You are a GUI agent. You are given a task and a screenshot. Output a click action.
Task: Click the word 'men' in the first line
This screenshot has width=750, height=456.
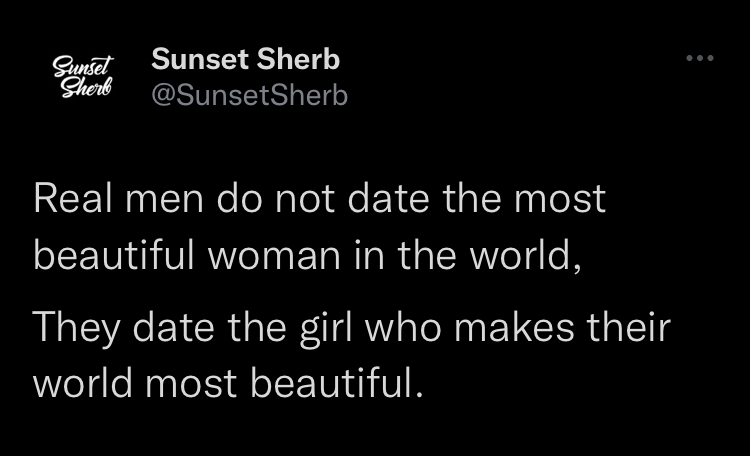pos(165,199)
